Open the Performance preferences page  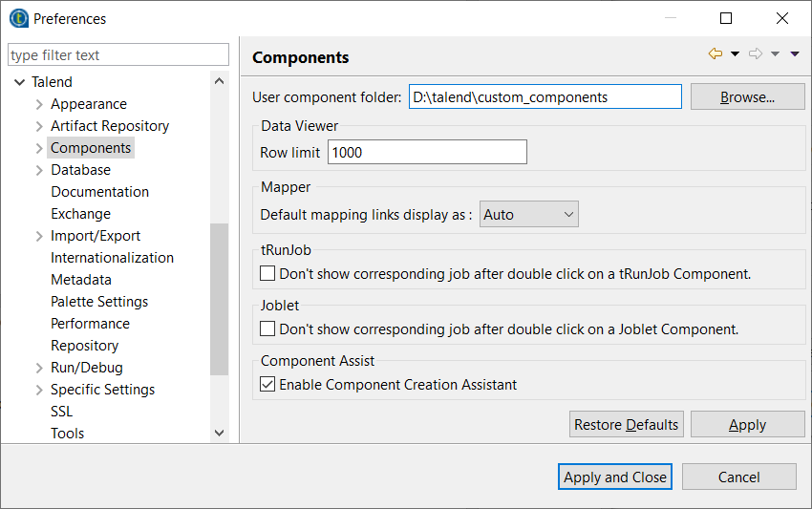pyautogui.click(x=90, y=324)
